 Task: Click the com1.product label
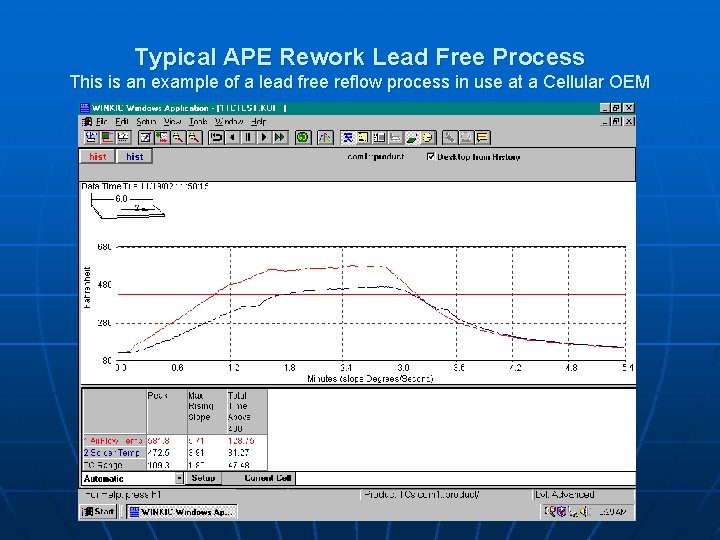point(376,157)
